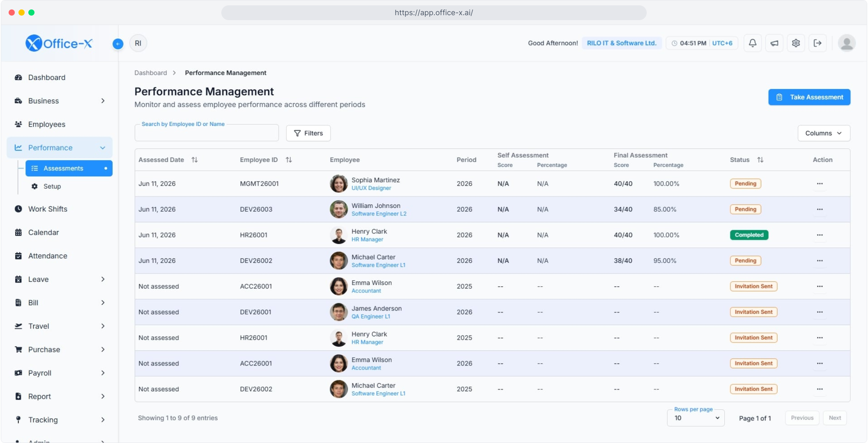
Task: Sort by Assessed Date arrows icon
Action: click(195, 160)
